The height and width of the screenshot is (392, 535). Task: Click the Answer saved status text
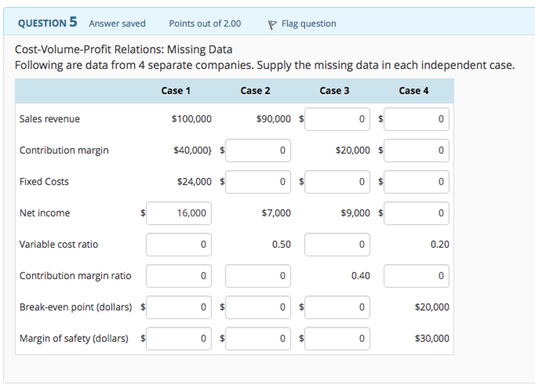pyautogui.click(x=117, y=24)
